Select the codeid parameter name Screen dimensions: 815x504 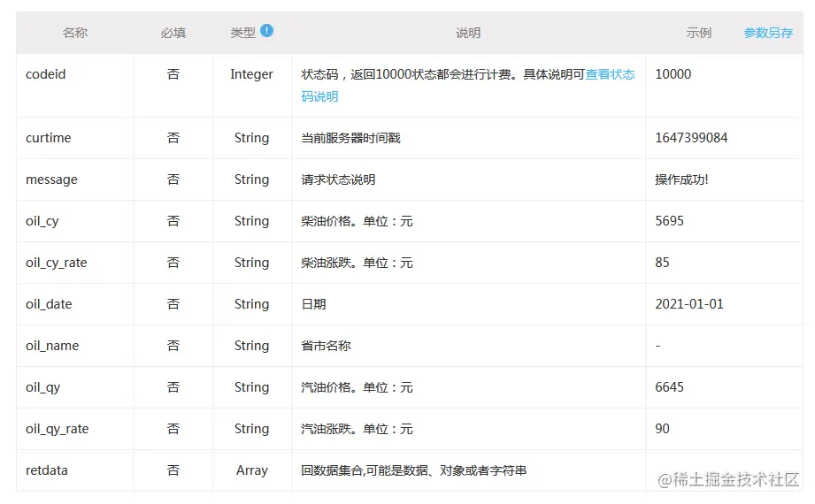[x=46, y=74]
